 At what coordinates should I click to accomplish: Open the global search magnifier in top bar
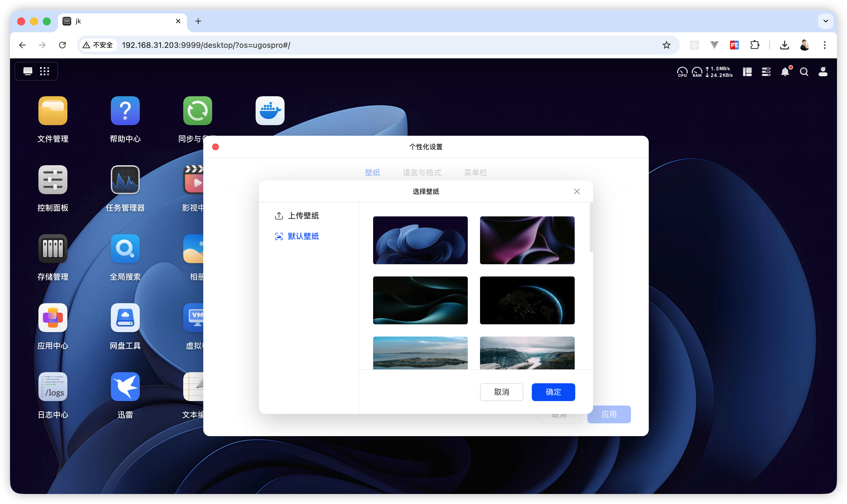click(804, 72)
